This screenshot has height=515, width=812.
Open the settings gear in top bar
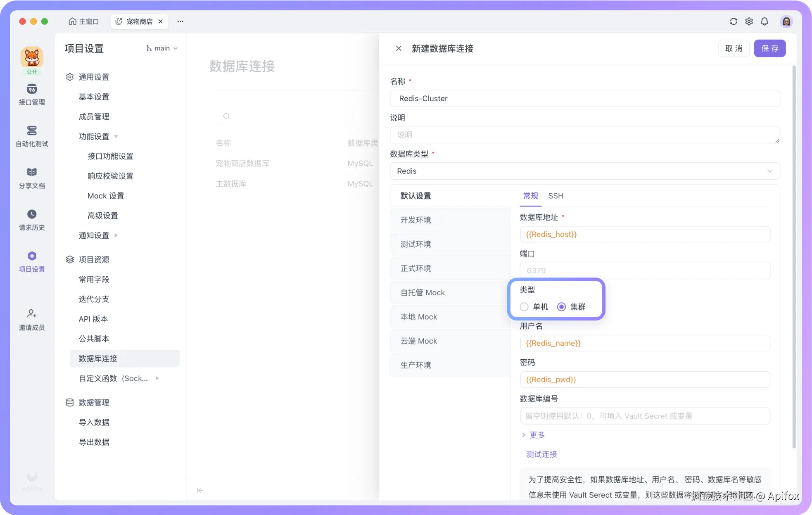[749, 21]
